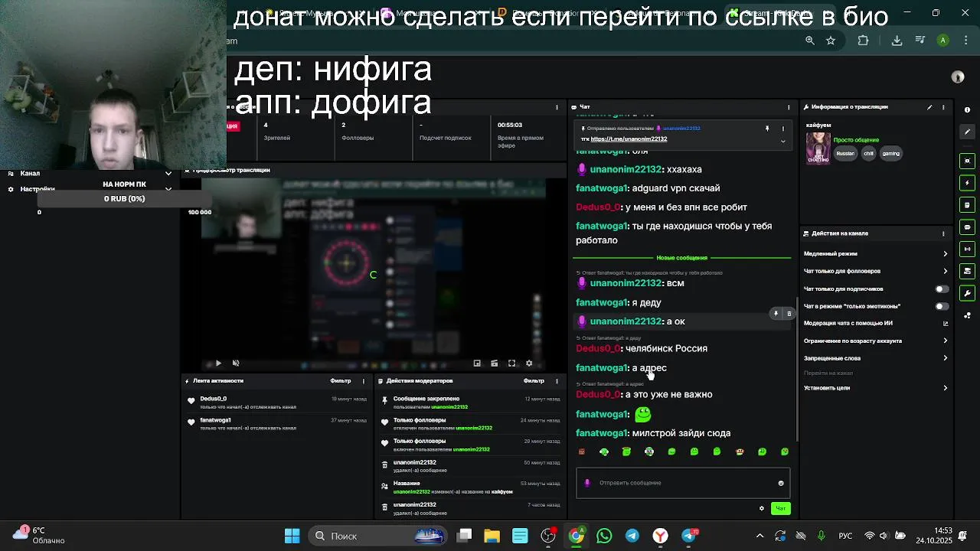
Task: Click username Dedus0_0 in activity feed
Action: (214, 399)
